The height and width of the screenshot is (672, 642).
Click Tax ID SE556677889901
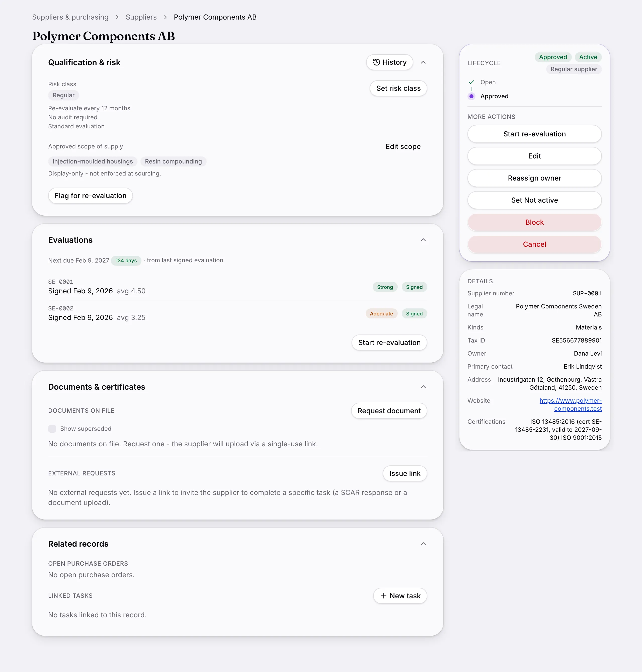(577, 341)
